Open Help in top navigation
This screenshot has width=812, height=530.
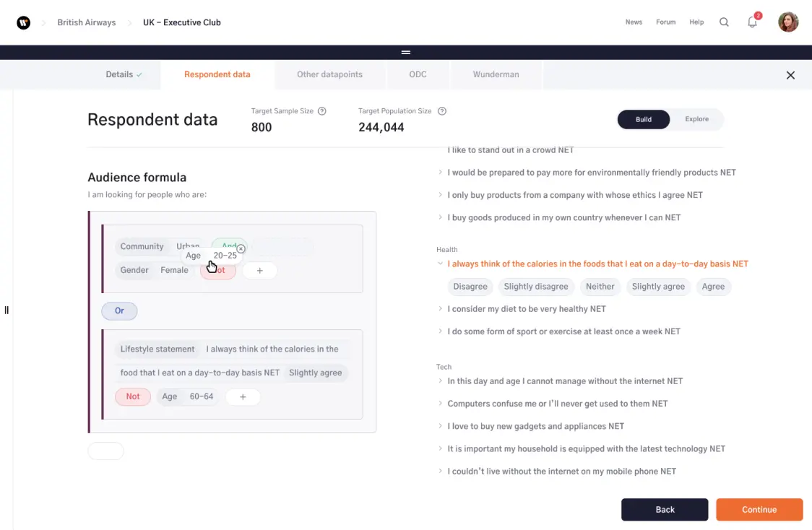click(x=696, y=22)
